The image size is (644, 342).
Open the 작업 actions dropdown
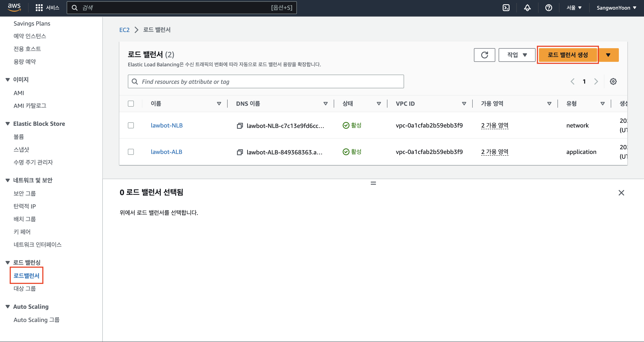click(517, 55)
